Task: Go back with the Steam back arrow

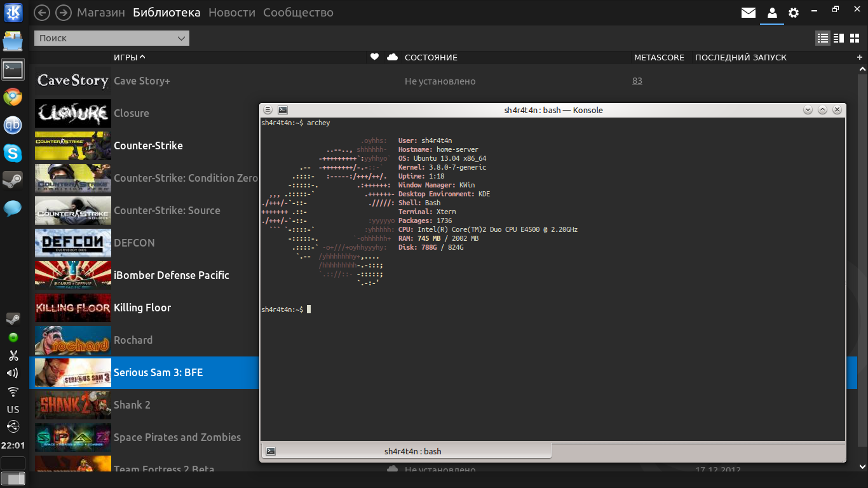Action: 42,12
